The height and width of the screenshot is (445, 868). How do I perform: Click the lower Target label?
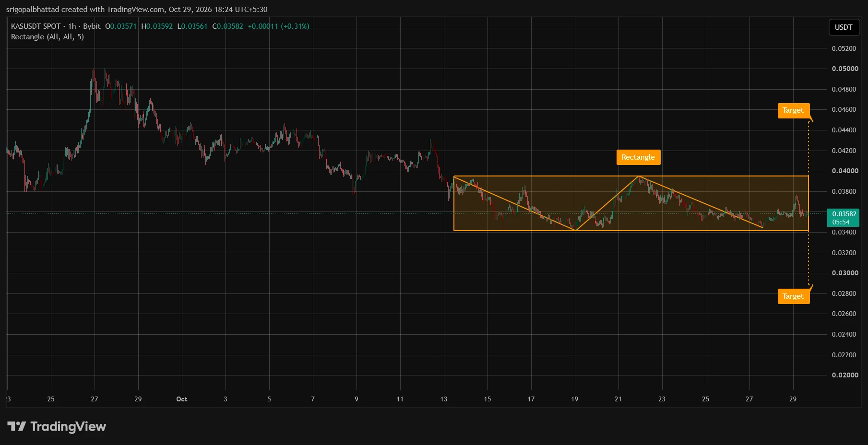[x=793, y=296]
